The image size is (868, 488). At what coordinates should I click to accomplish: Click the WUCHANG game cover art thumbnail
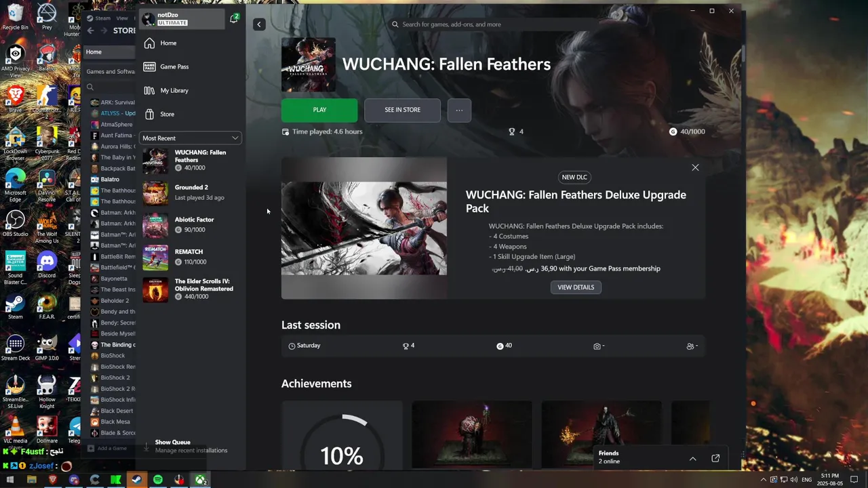point(309,64)
